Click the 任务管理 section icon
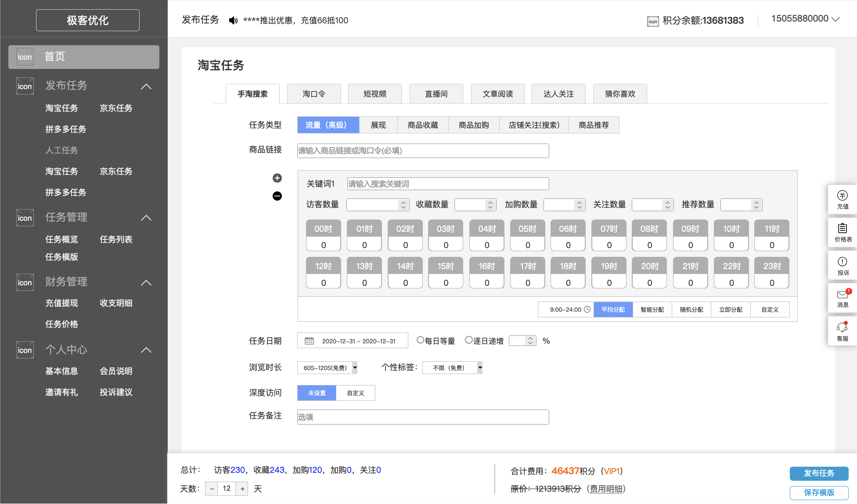857x504 pixels. tap(25, 218)
